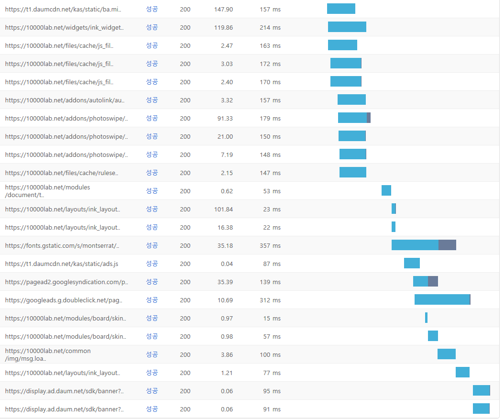Click the waterfall bar for the 91 ms banner request
The image size is (504, 420).
(481, 409)
